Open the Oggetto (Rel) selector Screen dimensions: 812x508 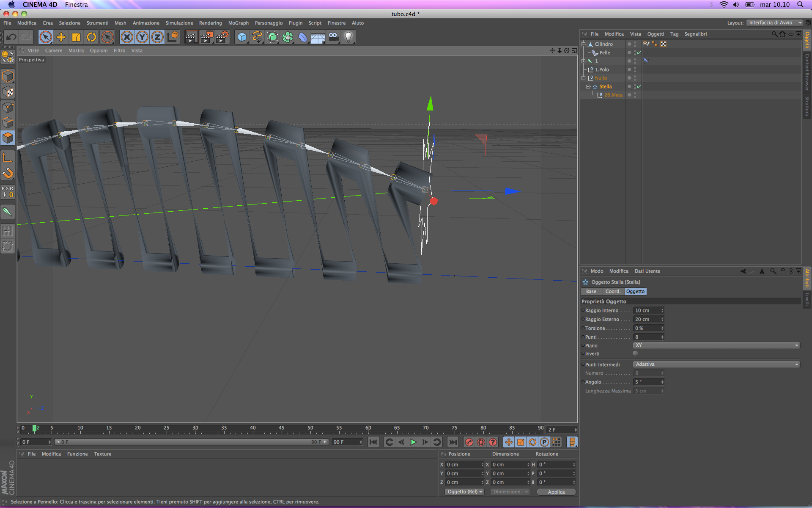465,492
